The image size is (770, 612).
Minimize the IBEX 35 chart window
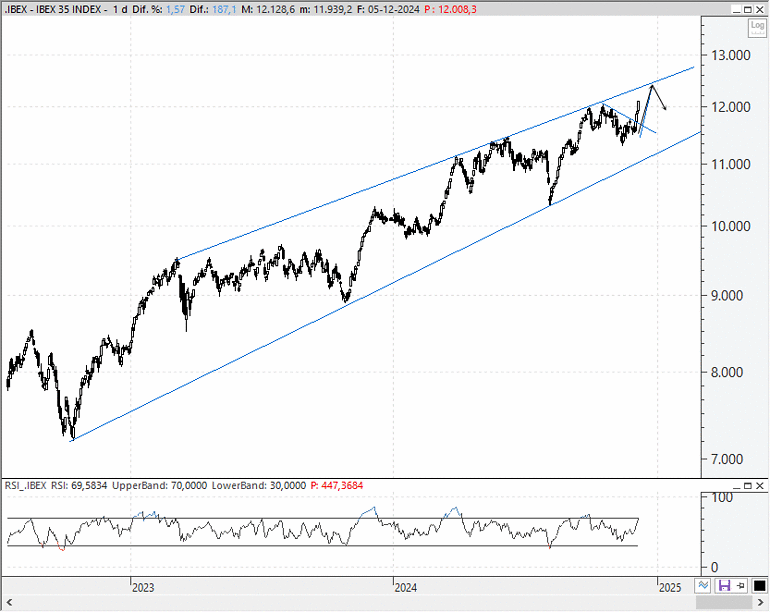pyautogui.click(x=736, y=9)
